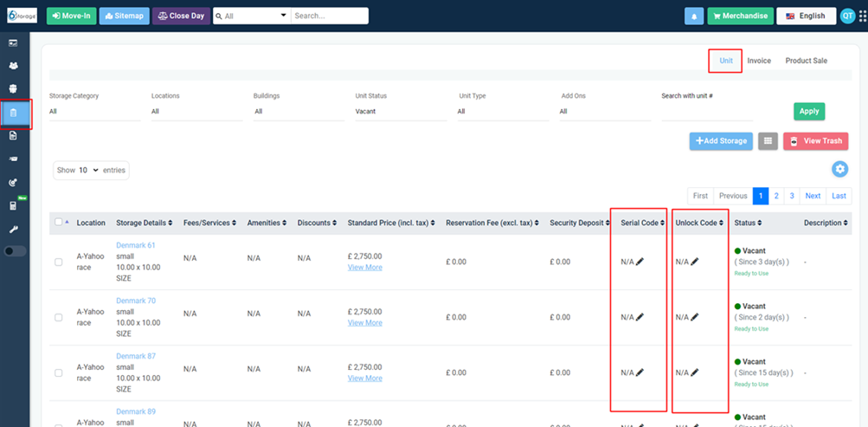The height and width of the screenshot is (427, 868).
Task: Open Unit Status filter showing Vacant
Action: tap(401, 112)
